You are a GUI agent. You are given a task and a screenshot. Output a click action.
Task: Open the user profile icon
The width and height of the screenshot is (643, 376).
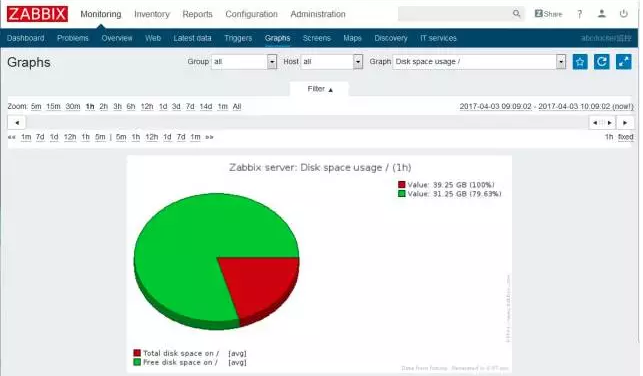click(601, 14)
